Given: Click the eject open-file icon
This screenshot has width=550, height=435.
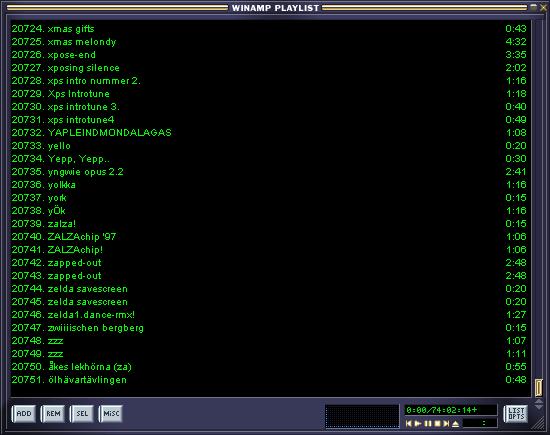Looking at the screenshot, I should pyautogui.click(x=455, y=423).
